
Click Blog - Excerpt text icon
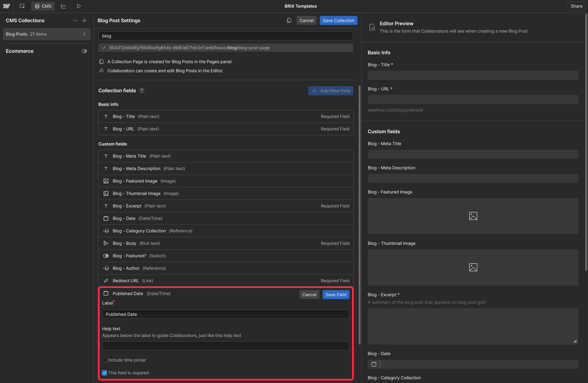pyautogui.click(x=106, y=206)
